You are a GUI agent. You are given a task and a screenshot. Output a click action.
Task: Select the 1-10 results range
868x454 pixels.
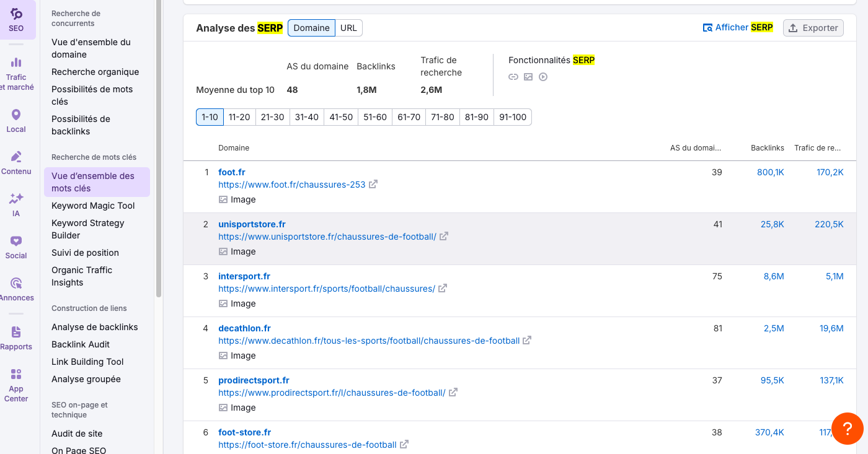coord(210,117)
